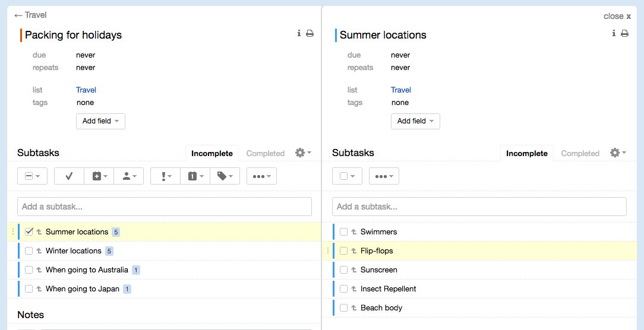
Task: Check the Sunscreen subtask checkbox
Action: coord(344,269)
